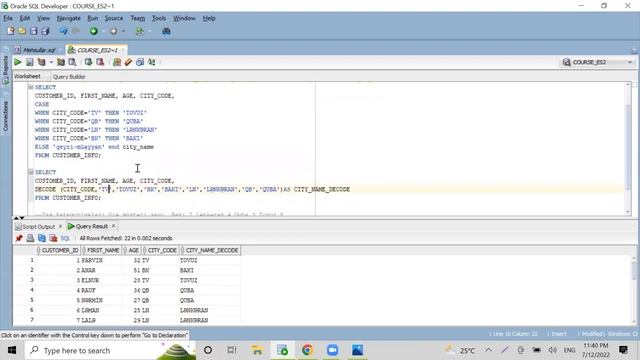The image size is (640, 360).
Task: Click the Unshared SQL Worksheet icon
Action: click(x=117, y=62)
